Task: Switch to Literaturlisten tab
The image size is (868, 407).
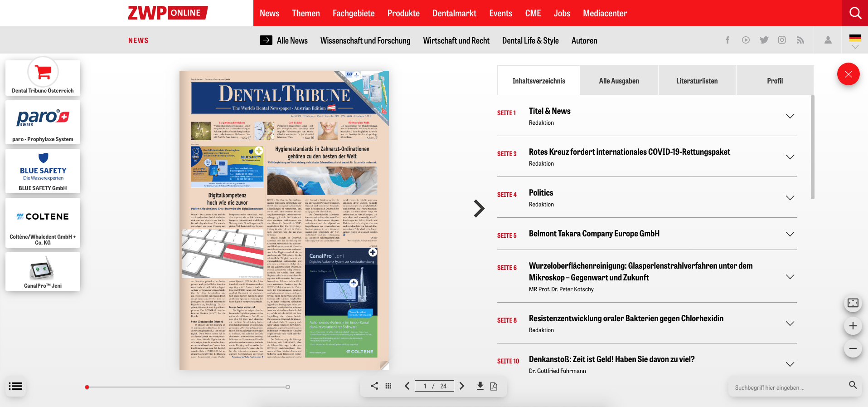Action: coord(697,80)
